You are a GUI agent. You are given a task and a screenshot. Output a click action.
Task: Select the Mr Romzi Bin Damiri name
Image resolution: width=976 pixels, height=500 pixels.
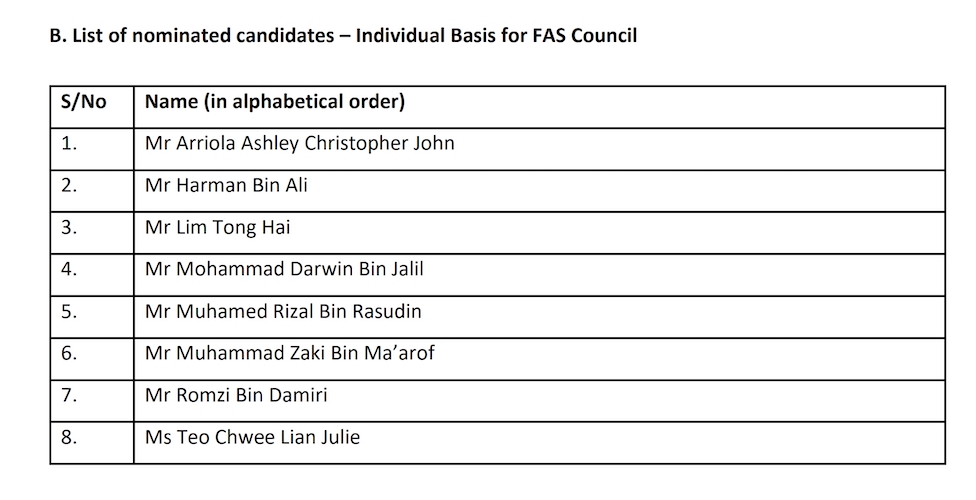236,396
